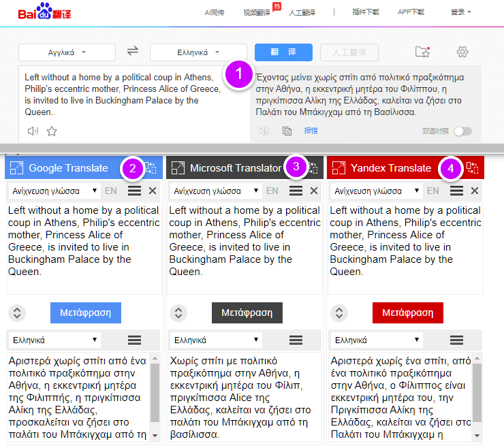Click the greyed 人工翻译 button
The height and width of the screenshot is (448, 504).
pos(349,52)
